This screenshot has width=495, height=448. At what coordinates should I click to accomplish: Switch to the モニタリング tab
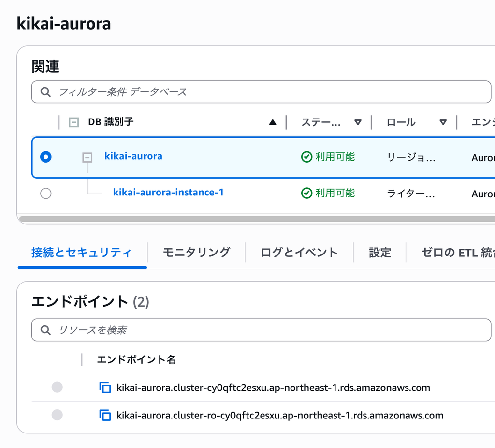(x=196, y=253)
